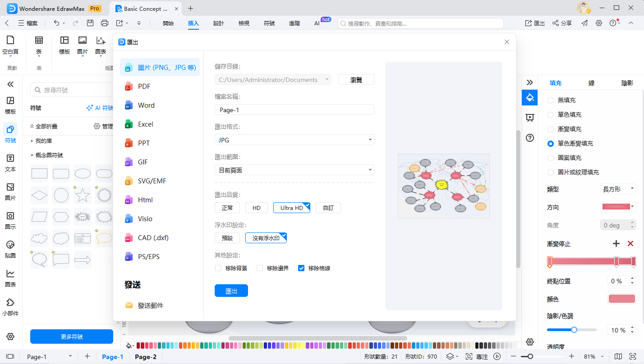Click the 小部件 icon in left sidebar
This screenshot has height=364, width=644.
[10, 306]
